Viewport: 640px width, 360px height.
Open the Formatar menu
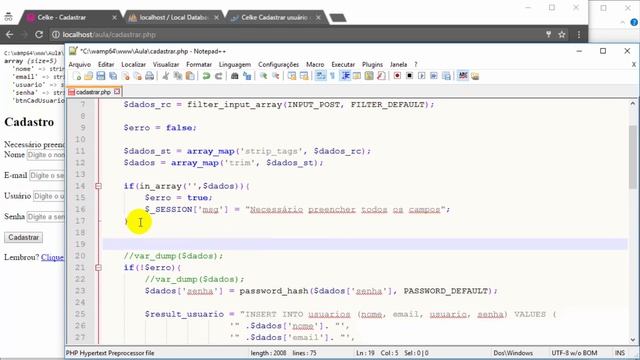(199, 64)
